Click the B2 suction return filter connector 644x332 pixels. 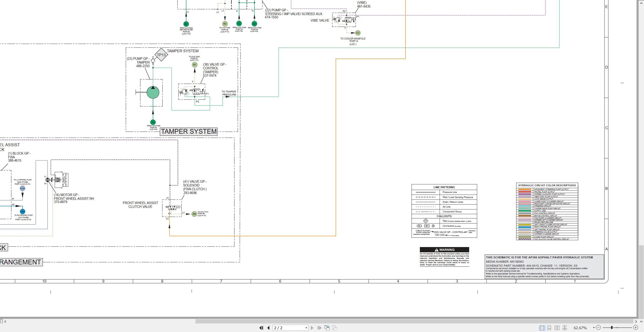coord(186,24)
